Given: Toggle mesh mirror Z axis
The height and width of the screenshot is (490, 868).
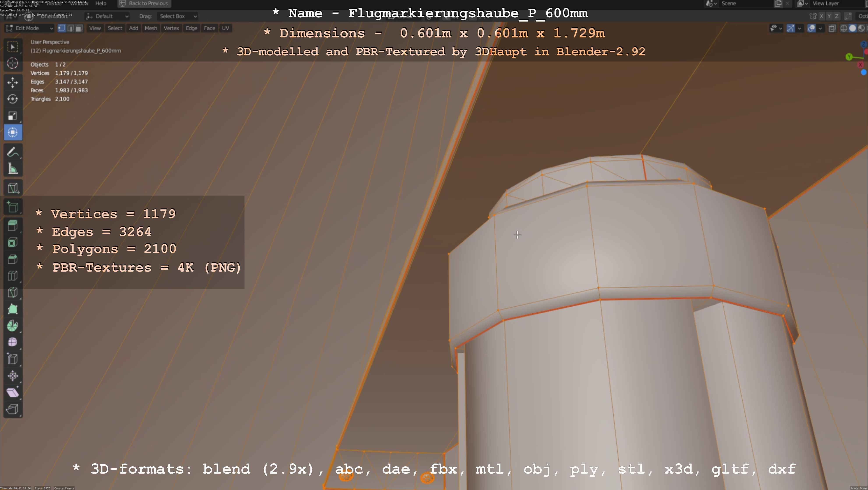Looking at the screenshot, I should tap(836, 16).
